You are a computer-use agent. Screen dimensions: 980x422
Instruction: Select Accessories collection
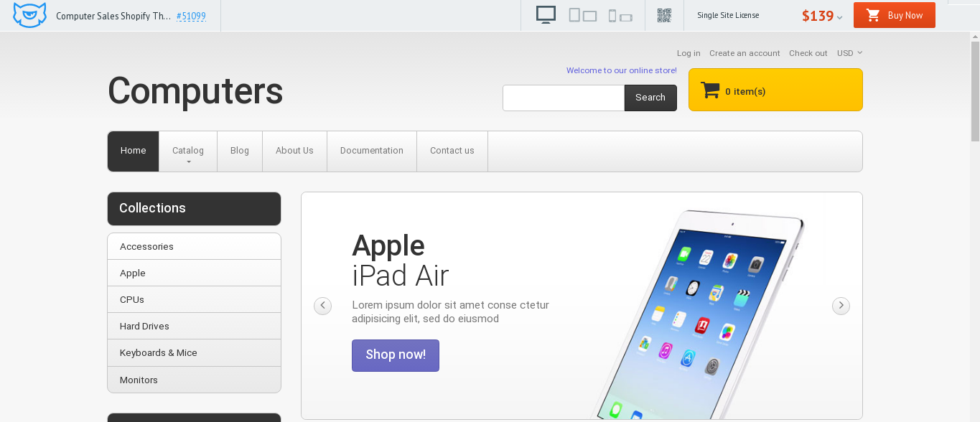(194, 246)
